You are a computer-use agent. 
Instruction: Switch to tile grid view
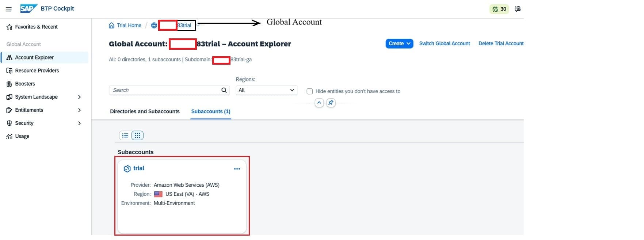tap(137, 136)
